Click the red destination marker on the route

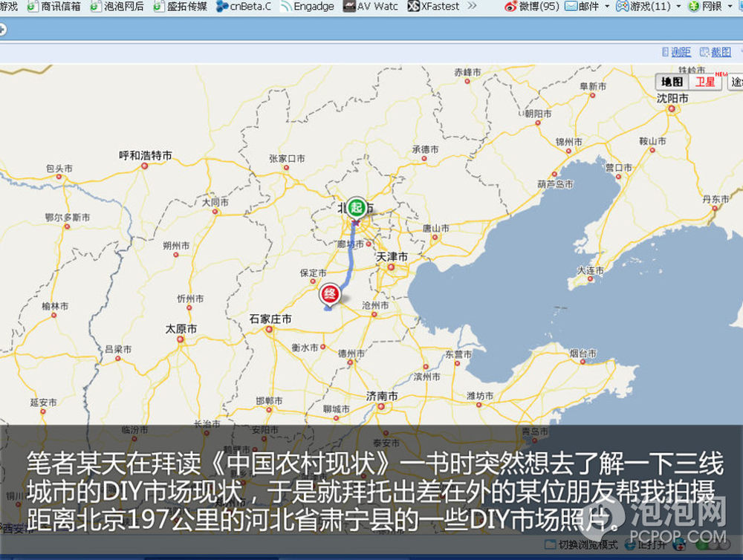pyautogui.click(x=330, y=294)
